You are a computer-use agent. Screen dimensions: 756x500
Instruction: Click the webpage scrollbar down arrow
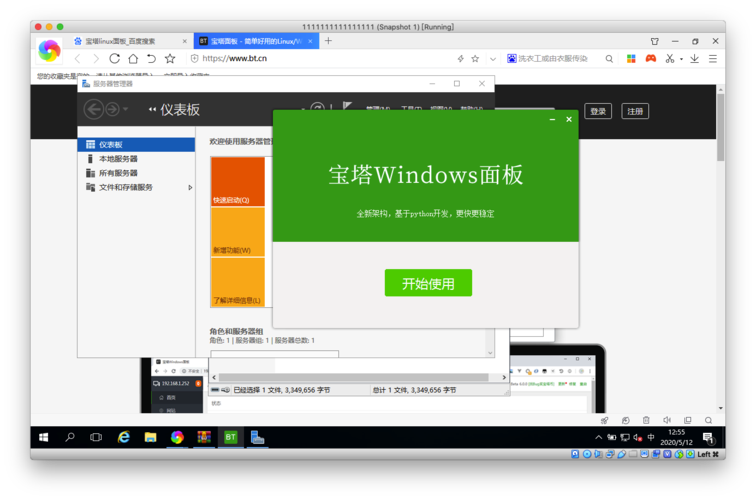(x=720, y=408)
